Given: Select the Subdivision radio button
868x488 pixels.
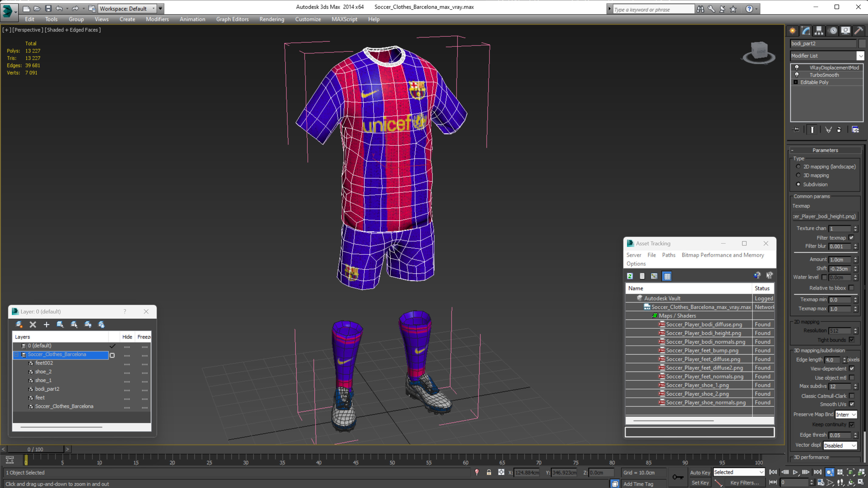Looking at the screenshot, I should (x=798, y=184).
